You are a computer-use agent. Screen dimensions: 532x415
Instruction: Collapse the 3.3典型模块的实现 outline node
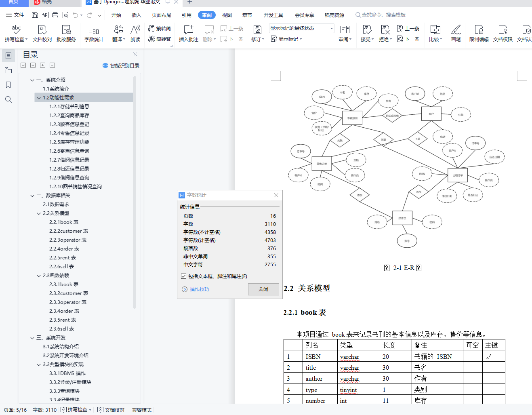(x=39, y=364)
